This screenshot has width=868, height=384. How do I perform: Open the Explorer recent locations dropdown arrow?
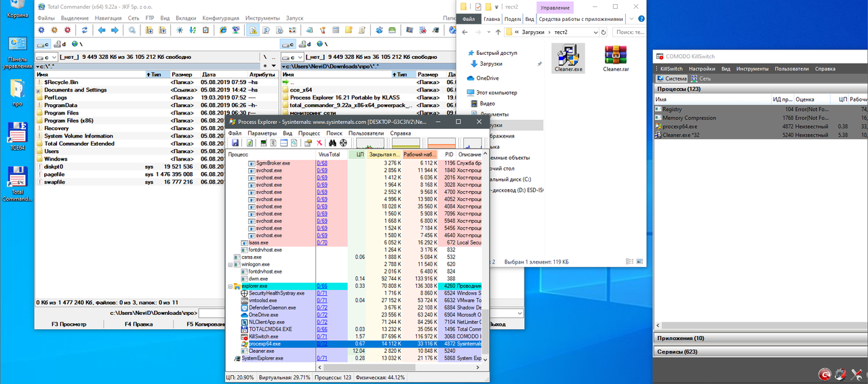pyautogui.click(x=488, y=32)
